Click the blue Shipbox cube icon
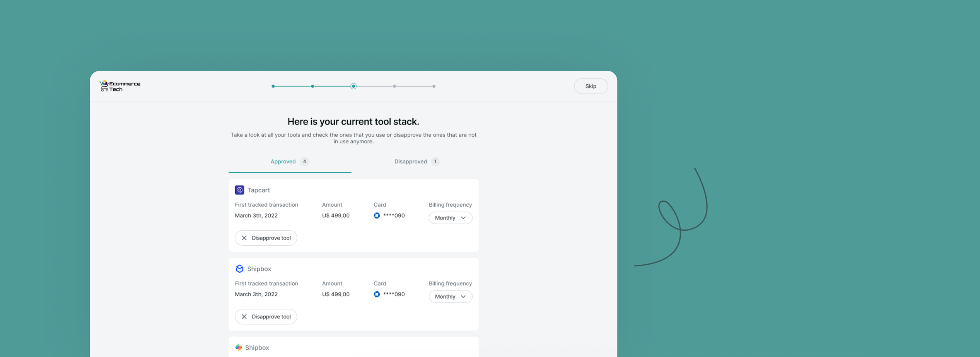 click(239, 269)
